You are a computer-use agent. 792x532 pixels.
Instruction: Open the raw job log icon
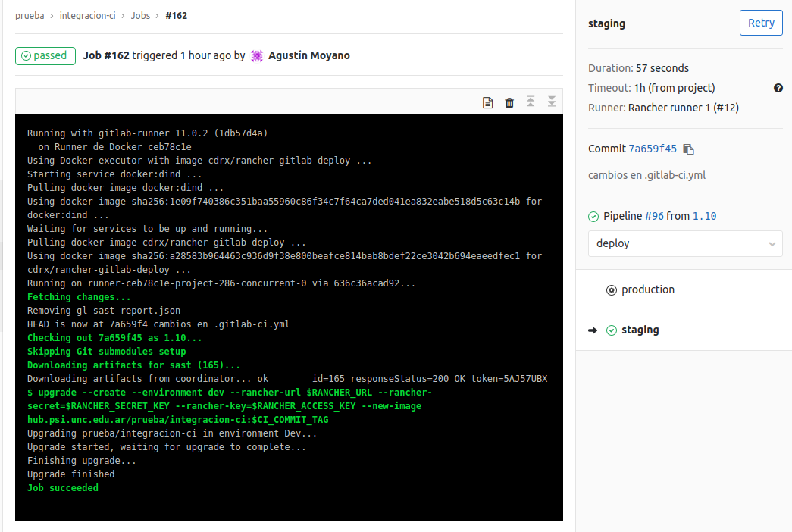tap(487, 102)
